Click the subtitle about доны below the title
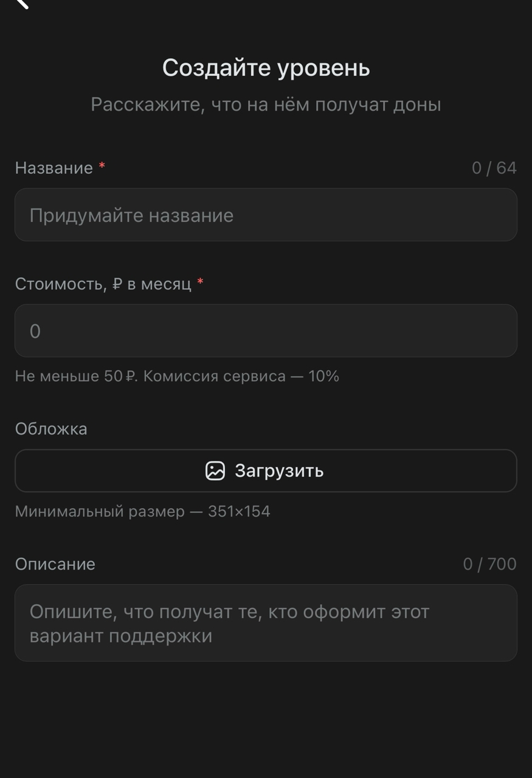 pos(266,104)
